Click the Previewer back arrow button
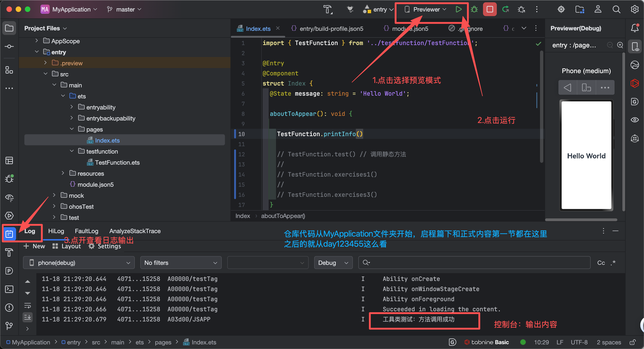This screenshot has width=644, height=349. click(x=567, y=87)
